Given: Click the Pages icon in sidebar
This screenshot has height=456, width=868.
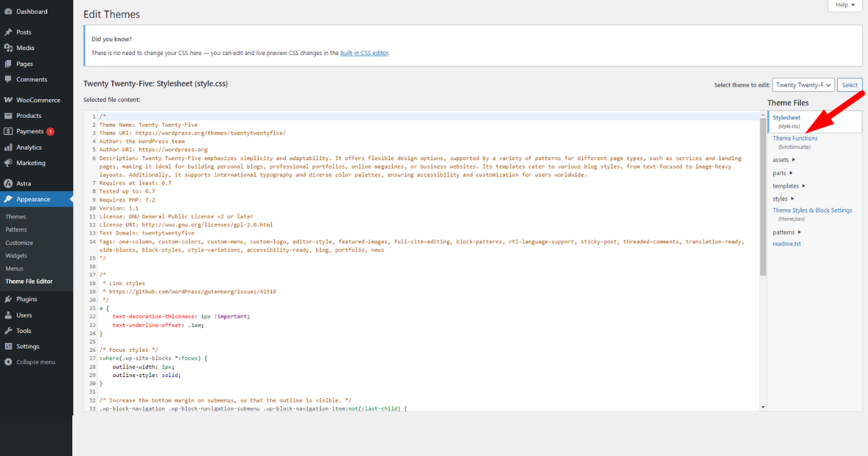Looking at the screenshot, I should 8,64.
